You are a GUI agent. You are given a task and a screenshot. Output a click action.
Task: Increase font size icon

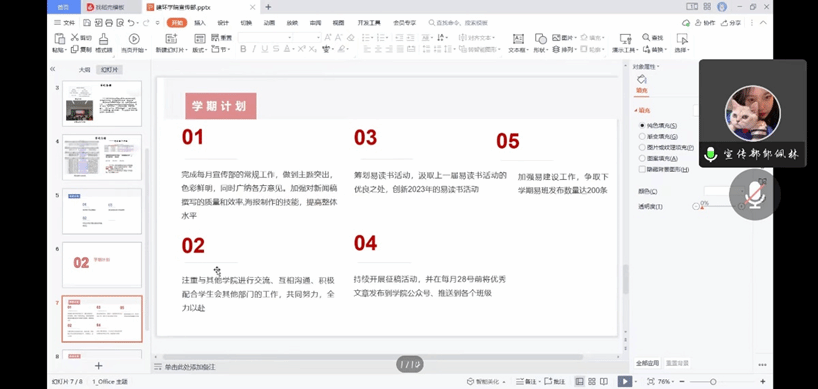(328, 38)
